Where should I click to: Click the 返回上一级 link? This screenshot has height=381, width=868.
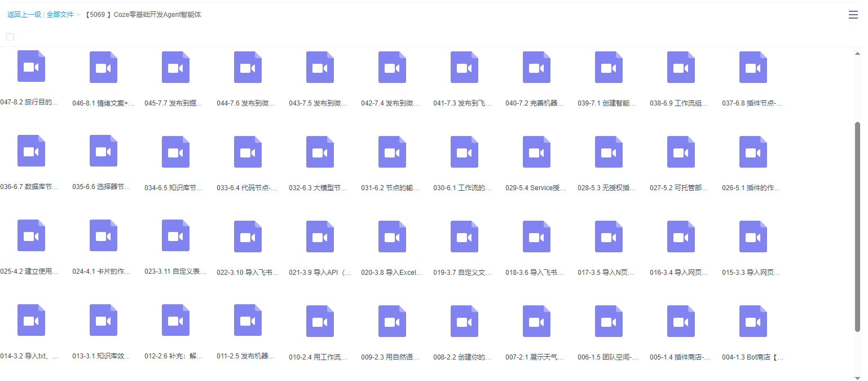(x=21, y=15)
